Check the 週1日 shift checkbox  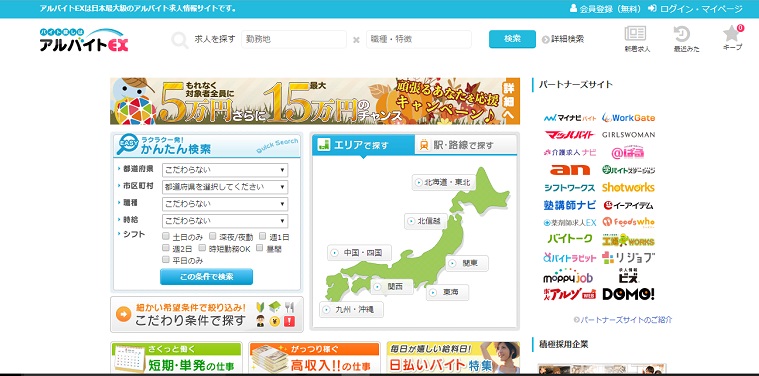[262, 236]
